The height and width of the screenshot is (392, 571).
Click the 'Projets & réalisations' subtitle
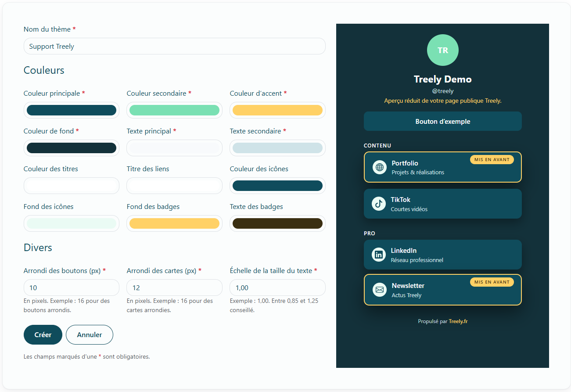click(418, 173)
